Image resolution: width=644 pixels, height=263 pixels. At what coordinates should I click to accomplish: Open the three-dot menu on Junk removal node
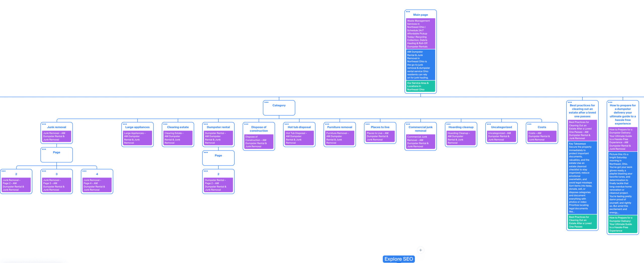pyautogui.click(x=44, y=124)
